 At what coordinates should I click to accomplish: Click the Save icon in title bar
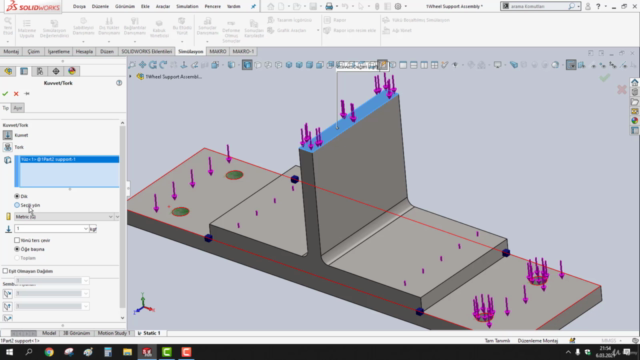click(x=313, y=7)
